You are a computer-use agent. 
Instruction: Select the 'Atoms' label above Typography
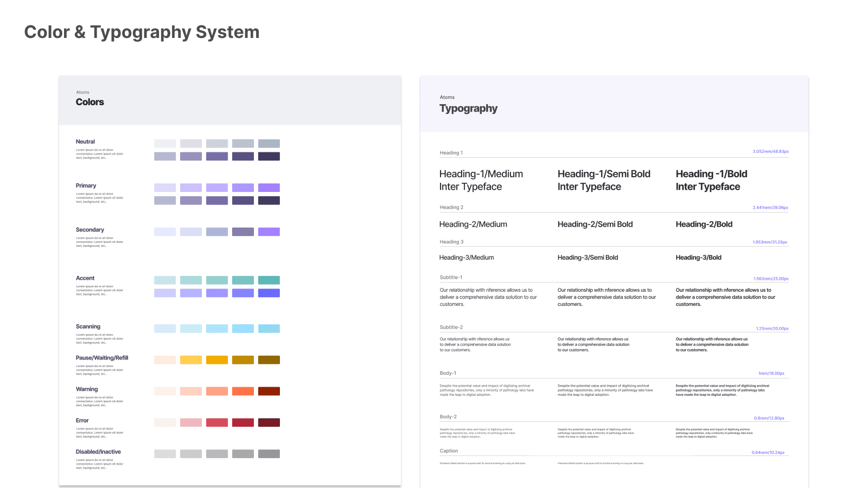[447, 97]
